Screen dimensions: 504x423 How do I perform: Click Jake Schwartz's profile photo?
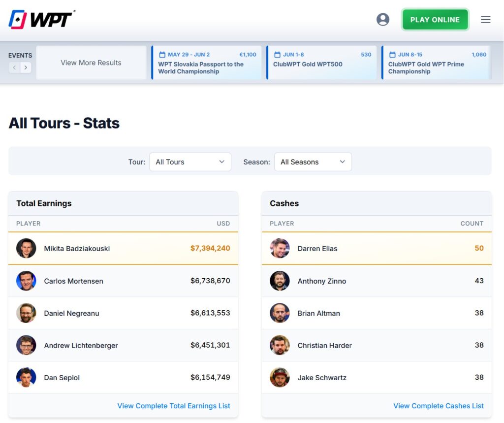(280, 377)
